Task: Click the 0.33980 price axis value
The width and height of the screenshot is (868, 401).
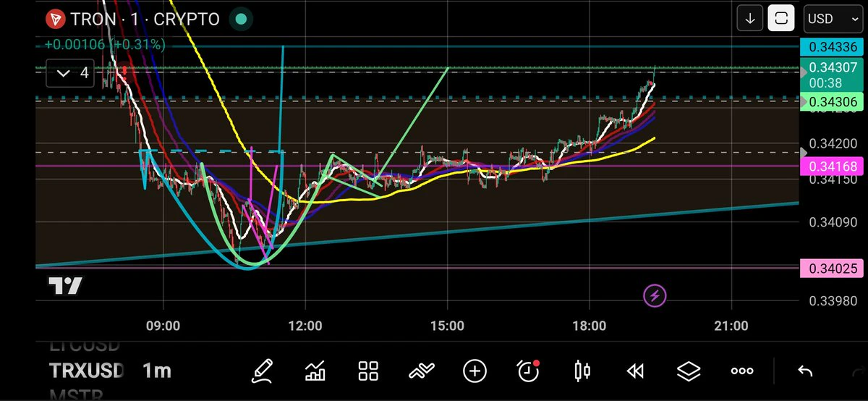Action: coord(833,301)
